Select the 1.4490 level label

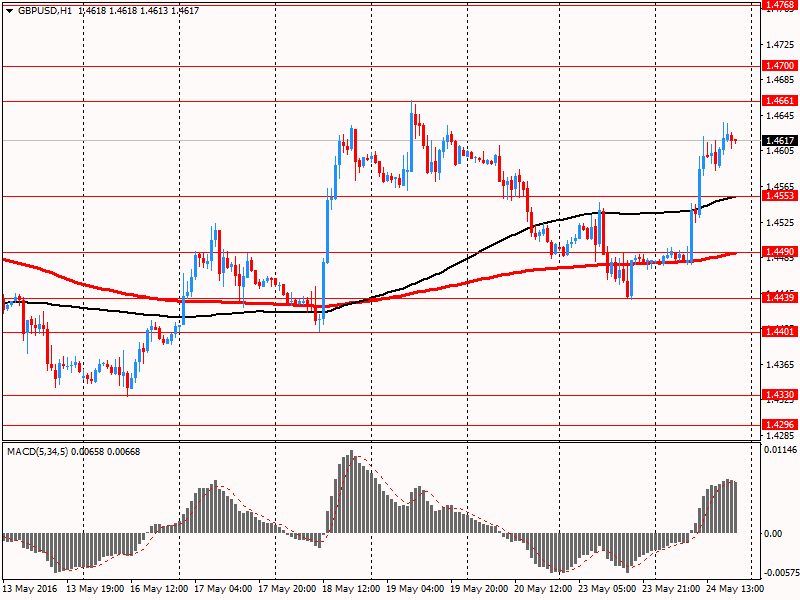(780, 252)
